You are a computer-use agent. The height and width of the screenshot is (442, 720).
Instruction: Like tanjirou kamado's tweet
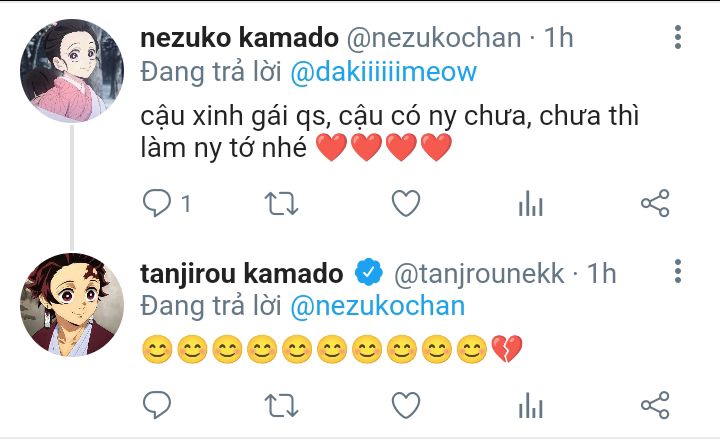pyautogui.click(x=404, y=405)
